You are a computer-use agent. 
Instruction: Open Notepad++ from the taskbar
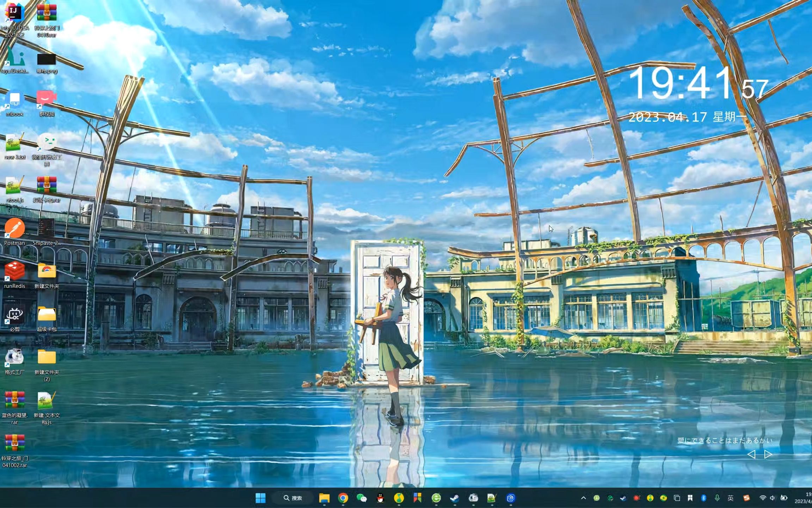pos(492,498)
